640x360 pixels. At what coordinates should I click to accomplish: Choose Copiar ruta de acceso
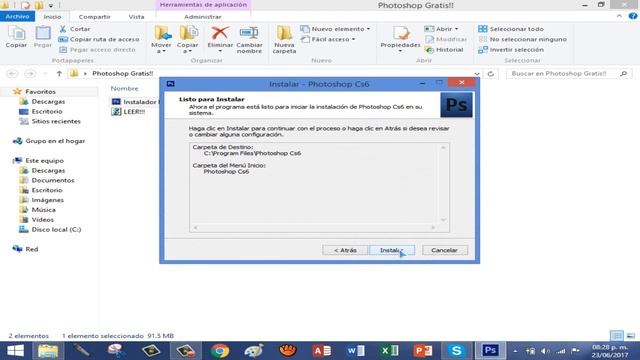[x=99, y=39]
